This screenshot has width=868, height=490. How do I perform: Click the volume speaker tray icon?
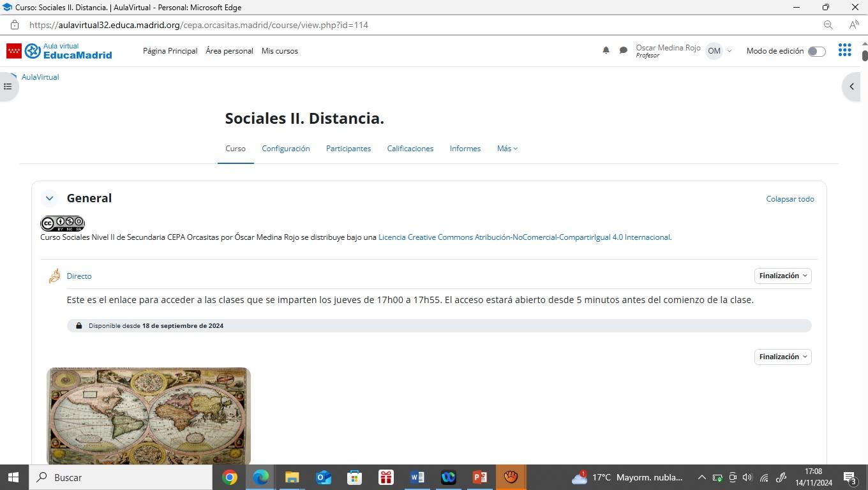(747, 477)
